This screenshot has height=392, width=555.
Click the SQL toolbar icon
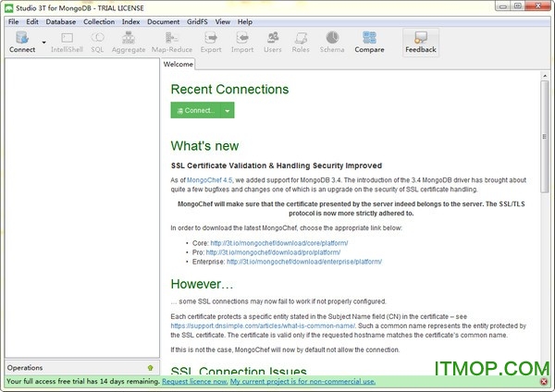(x=97, y=42)
